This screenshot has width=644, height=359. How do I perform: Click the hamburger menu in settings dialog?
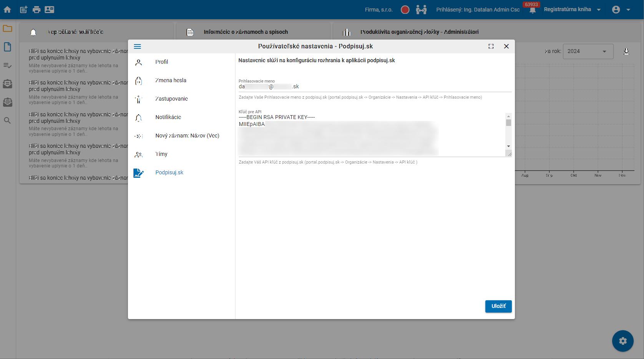coord(138,46)
